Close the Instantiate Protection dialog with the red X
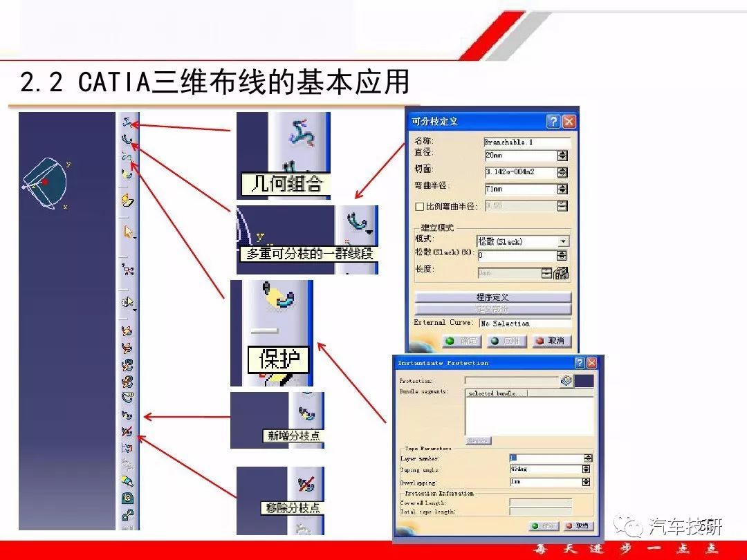 point(591,363)
